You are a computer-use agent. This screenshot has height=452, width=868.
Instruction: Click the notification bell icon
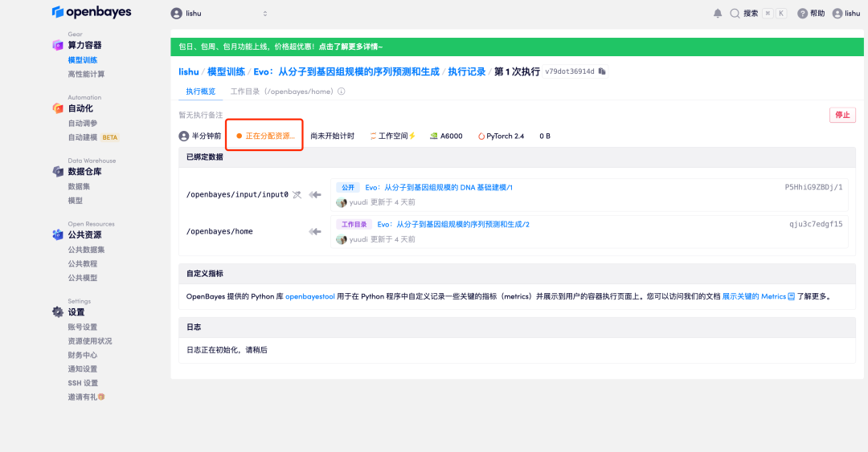pos(718,14)
